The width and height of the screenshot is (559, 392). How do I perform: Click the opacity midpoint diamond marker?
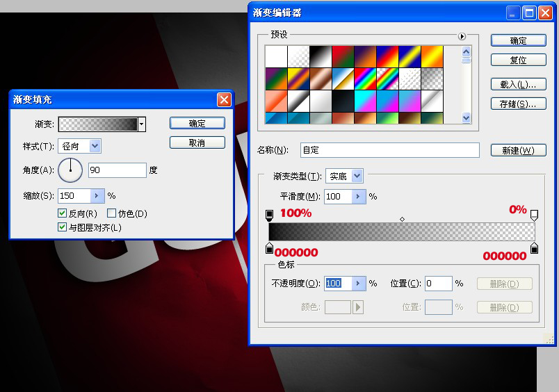point(402,219)
